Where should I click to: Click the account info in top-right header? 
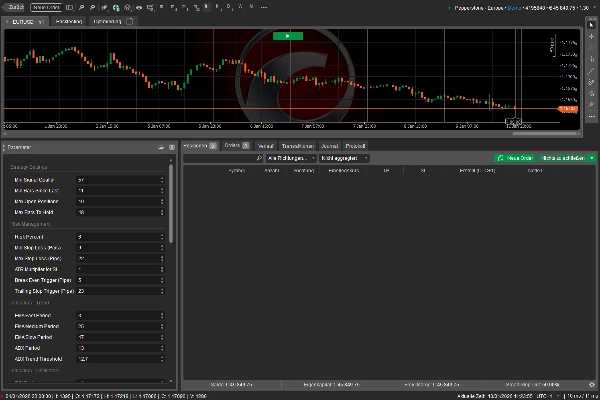click(522, 8)
